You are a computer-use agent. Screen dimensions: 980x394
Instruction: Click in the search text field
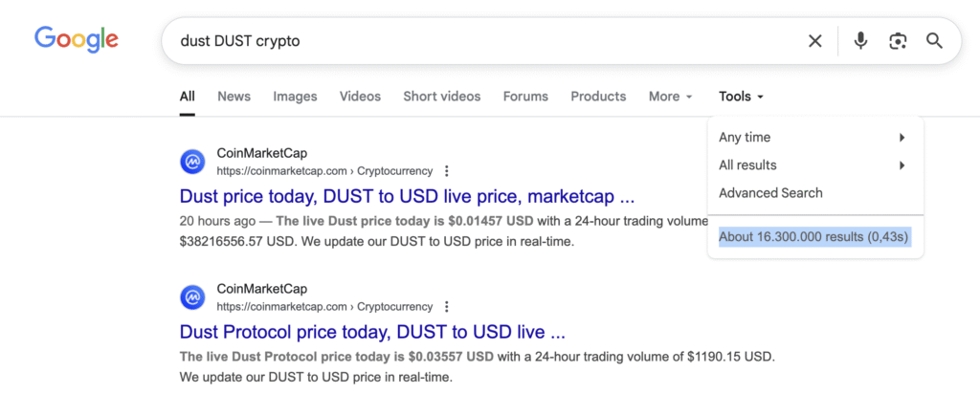pyautogui.click(x=479, y=41)
